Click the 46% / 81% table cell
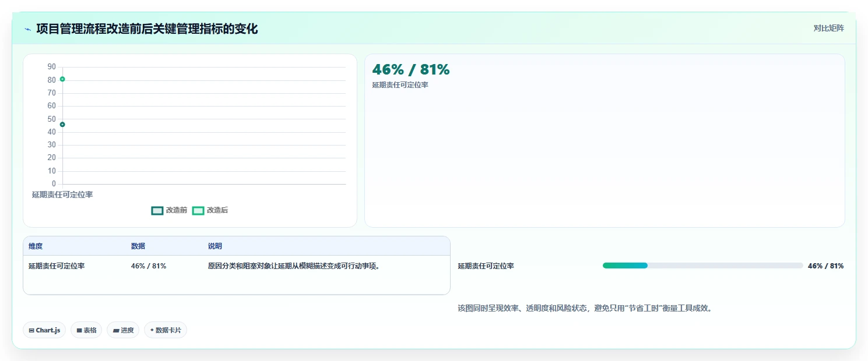 (149, 266)
